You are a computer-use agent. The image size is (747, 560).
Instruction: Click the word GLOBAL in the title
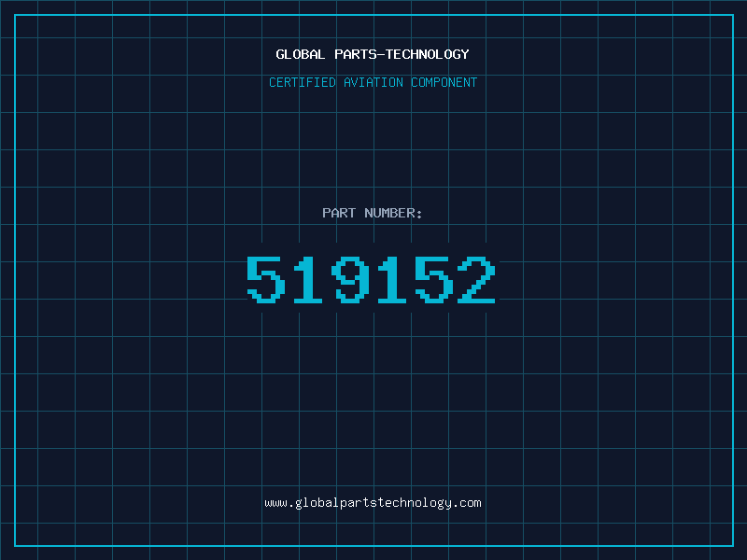(x=300, y=54)
